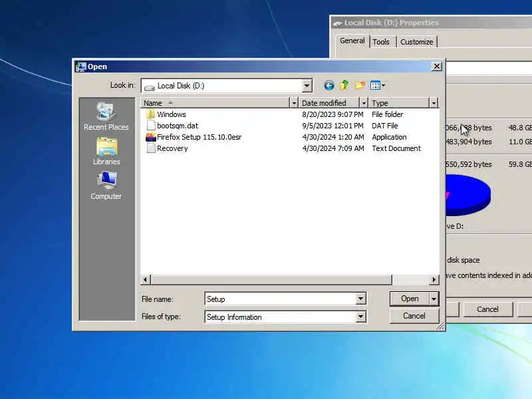This screenshot has width=532, height=399.
Task: Click the File folder type cell
Action: coord(388,114)
